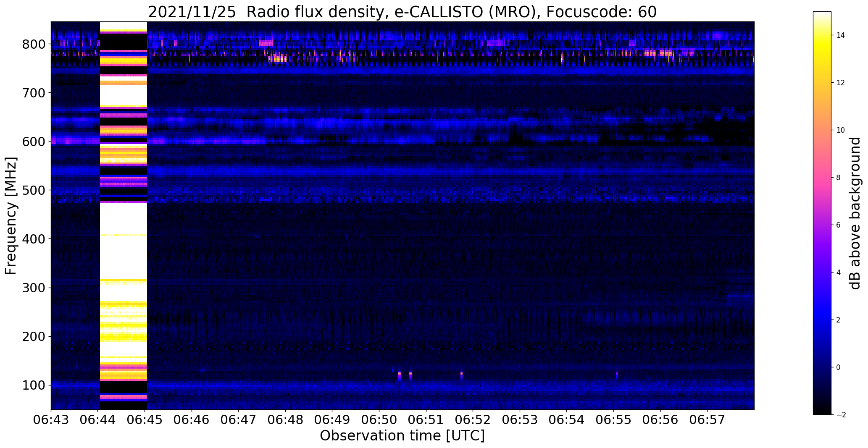This screenshot has width=868, height=448.
Task: Click the 06:57 time tick label
Action: (708, 420)
